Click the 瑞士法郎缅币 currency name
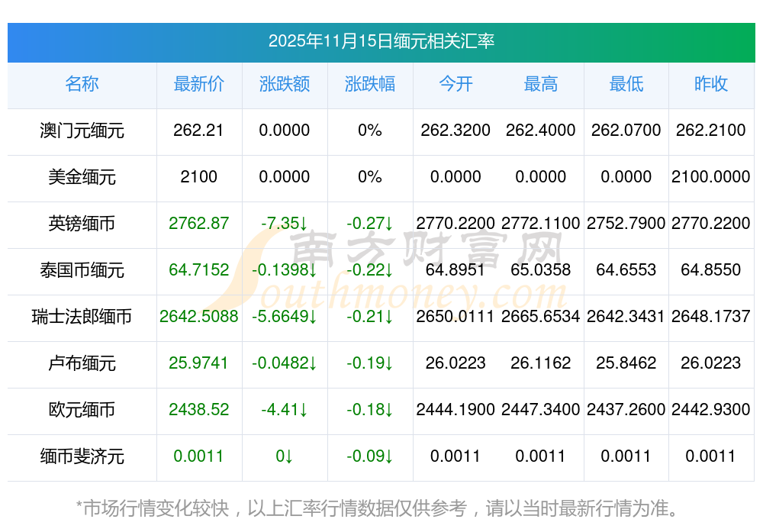The height and width of the screenshot is (532, 763). coord(82,316)
